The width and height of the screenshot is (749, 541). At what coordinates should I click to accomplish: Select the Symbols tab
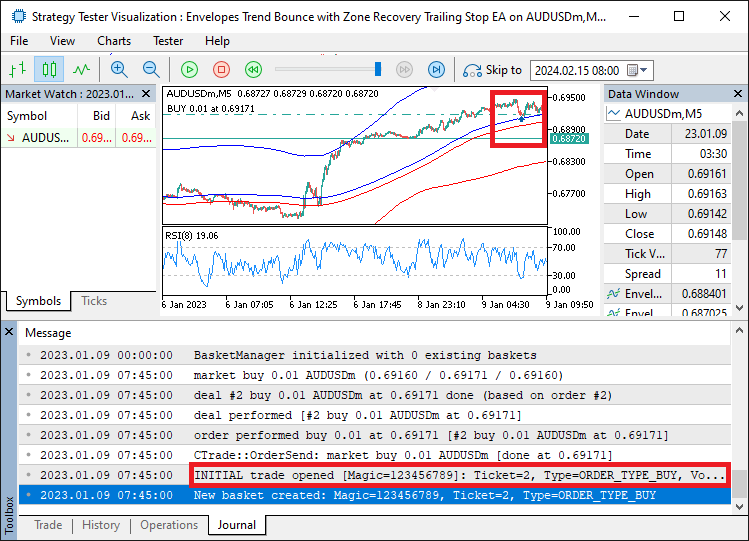click(x=38, y=301)
